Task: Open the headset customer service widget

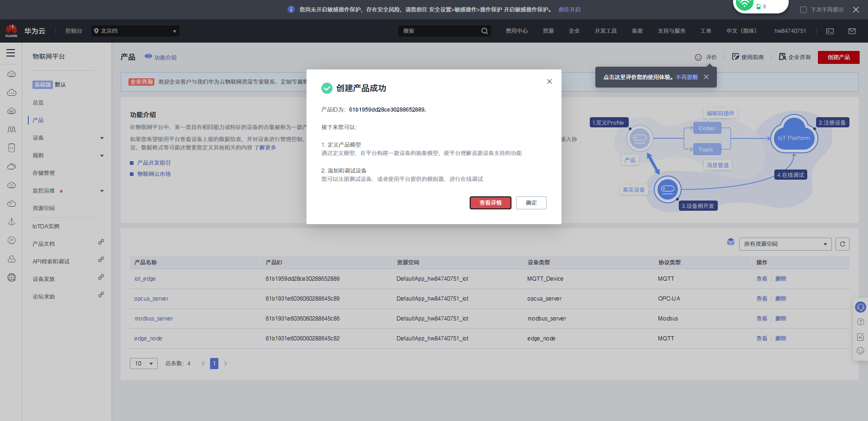Action: 861,307
